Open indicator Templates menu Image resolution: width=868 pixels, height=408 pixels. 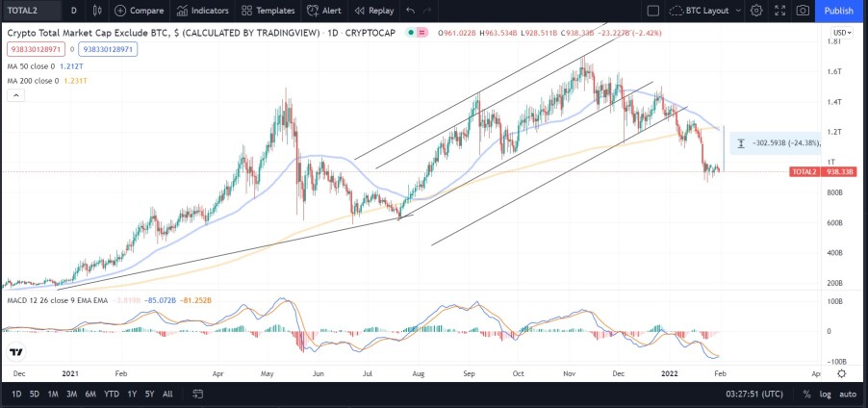268,11
